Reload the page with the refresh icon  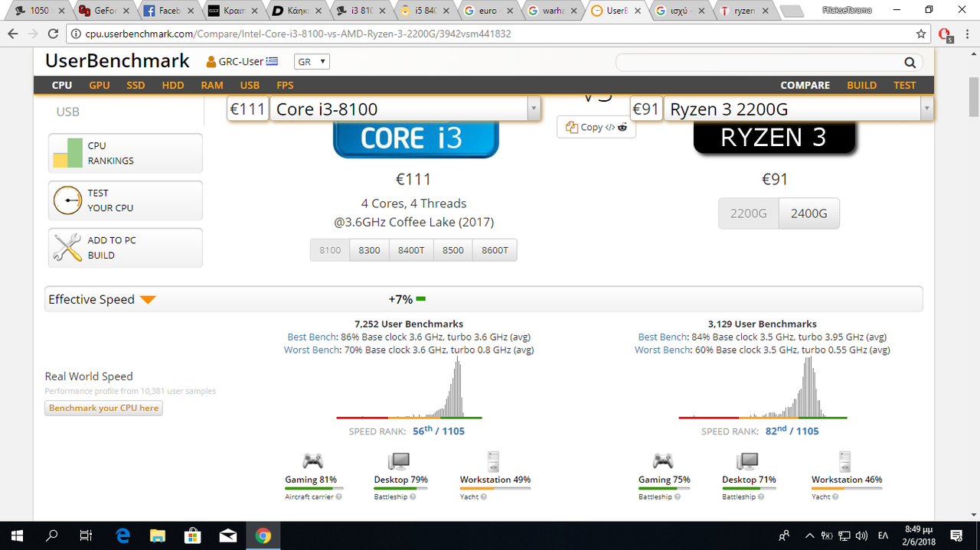(x=53, y=34)
